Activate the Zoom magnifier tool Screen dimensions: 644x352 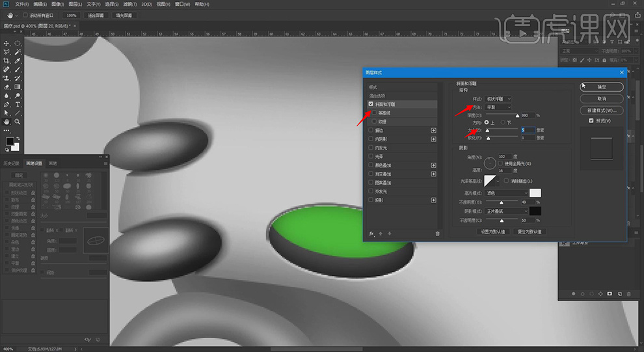click(x=18, y=122)
